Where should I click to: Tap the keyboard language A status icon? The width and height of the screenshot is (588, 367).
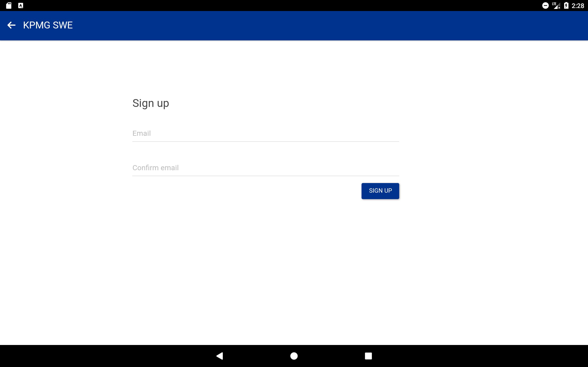coord(21,6)
